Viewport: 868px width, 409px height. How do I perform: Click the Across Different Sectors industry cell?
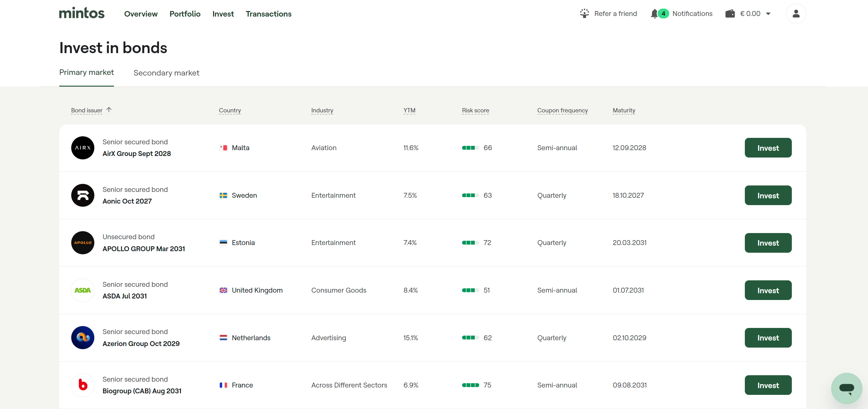tap(349, 385)
